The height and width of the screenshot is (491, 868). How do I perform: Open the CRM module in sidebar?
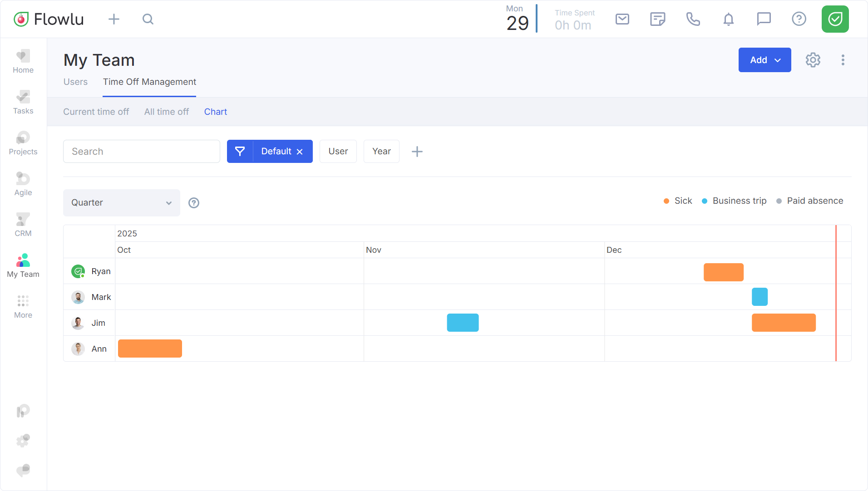(x=23, y=225)
